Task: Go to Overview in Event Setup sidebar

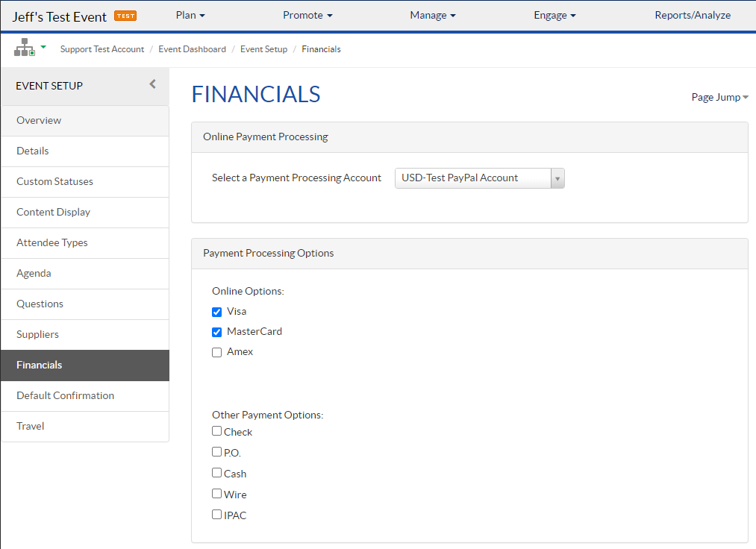Action: click(85, 121)
